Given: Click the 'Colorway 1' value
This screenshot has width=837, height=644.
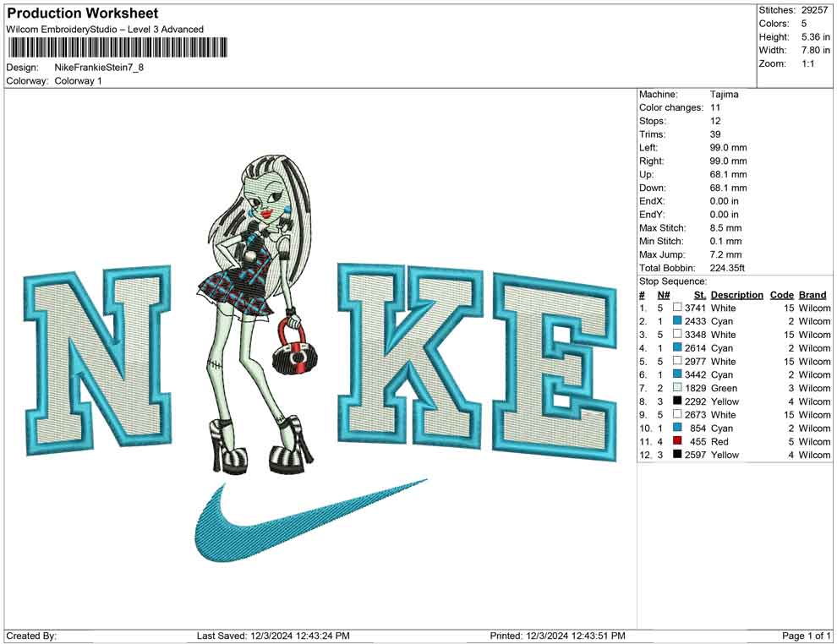Looking at the screenshot, I should tap(78, 81).
